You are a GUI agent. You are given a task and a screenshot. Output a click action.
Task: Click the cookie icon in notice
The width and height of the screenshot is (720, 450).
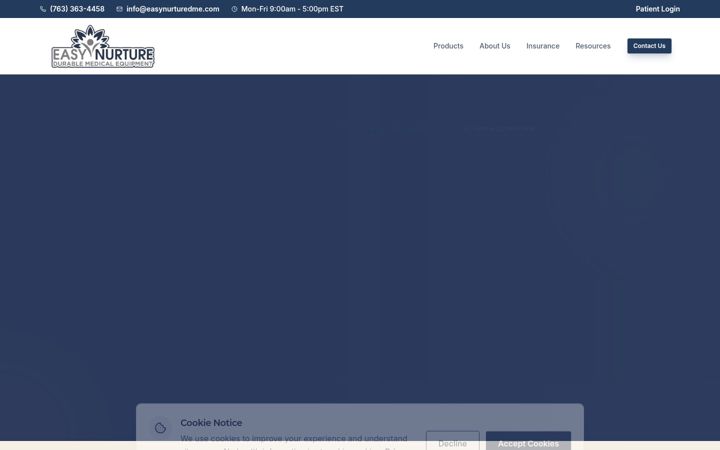click(x=160, y=428)
